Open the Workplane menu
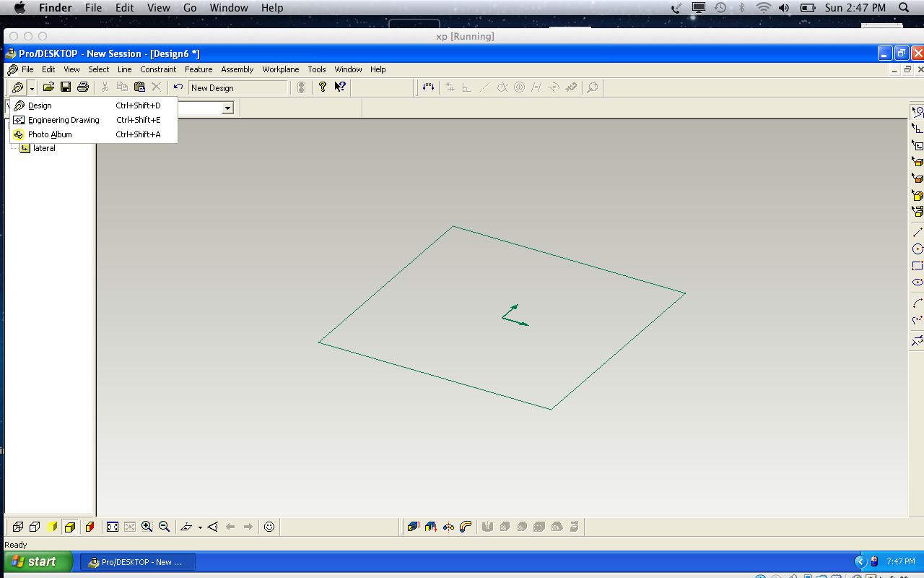The image size is (924, 578). coord(281,69)
